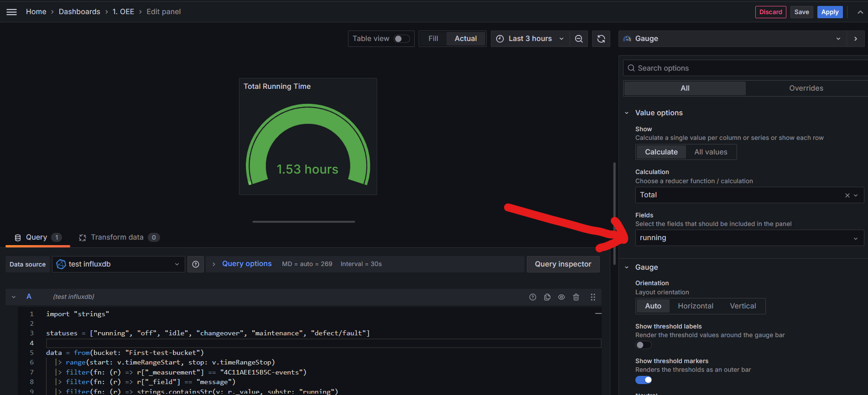Grab the query A drag handle
Image resolution: width=868 pixels, height=395 pixels.
pos(593,297)
